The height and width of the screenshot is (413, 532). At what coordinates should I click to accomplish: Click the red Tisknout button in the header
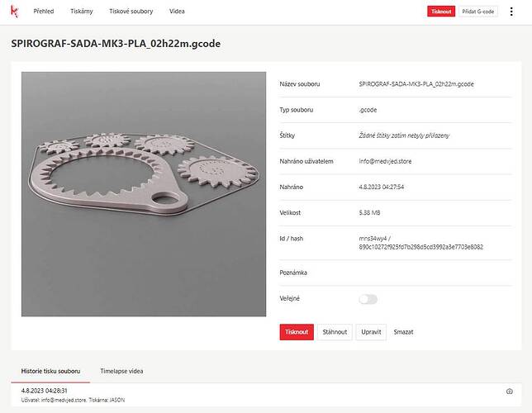pyautogui.click(x=441, y=12)
